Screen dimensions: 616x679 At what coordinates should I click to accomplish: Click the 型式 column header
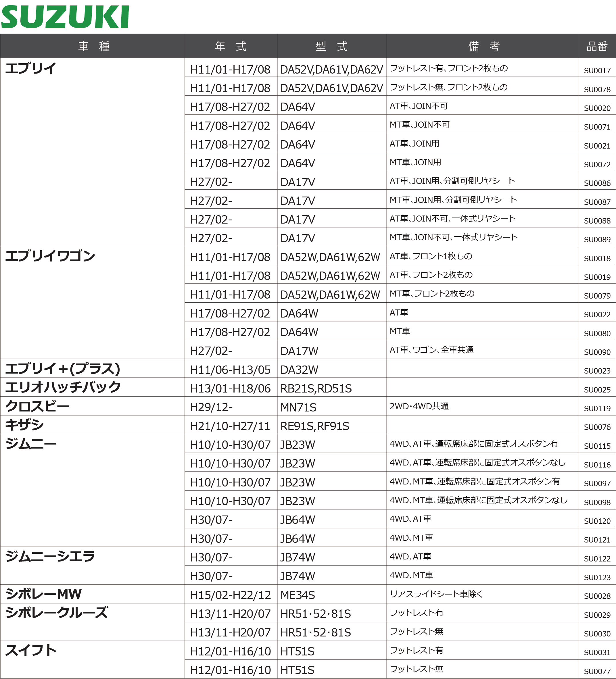coord(331,46)
